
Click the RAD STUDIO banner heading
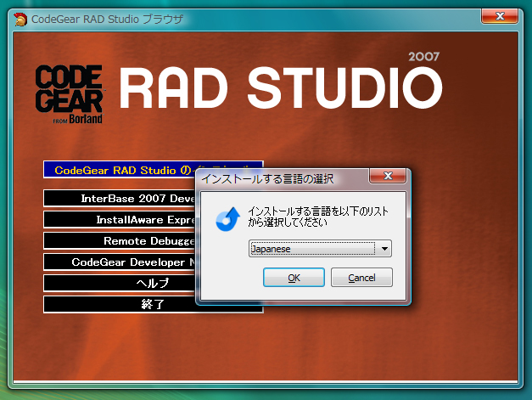pyautogui.click(x=281, y=87)
